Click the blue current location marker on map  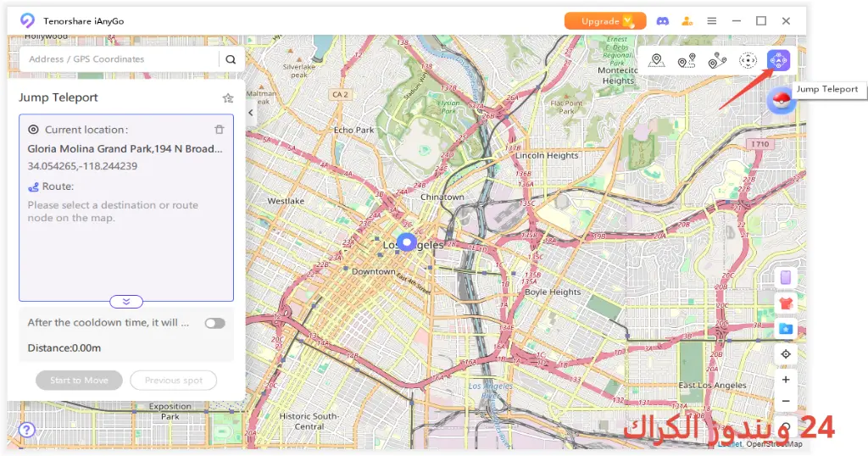[x=407, y=242]
